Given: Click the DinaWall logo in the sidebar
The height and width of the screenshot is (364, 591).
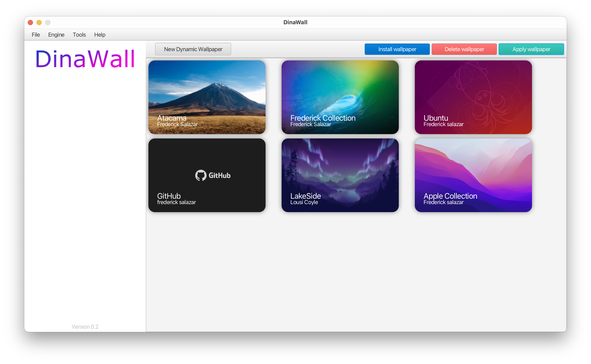Looking at the screenshot, I should tap(85, 59).
